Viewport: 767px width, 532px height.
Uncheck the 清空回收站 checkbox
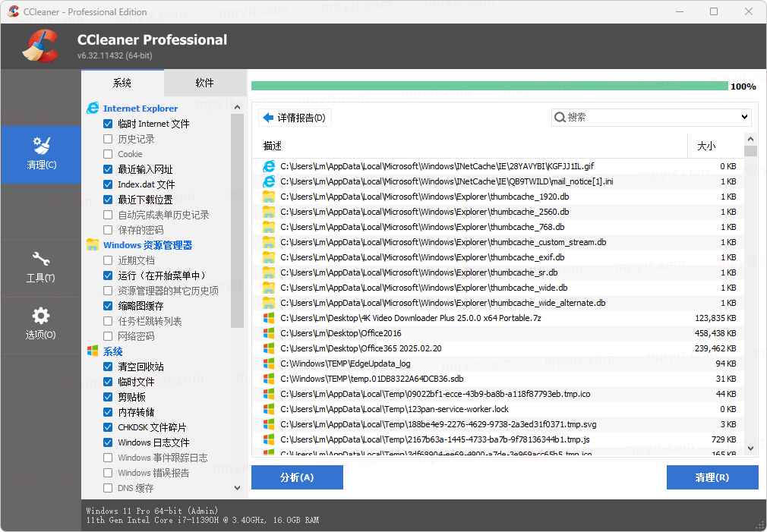108,367
